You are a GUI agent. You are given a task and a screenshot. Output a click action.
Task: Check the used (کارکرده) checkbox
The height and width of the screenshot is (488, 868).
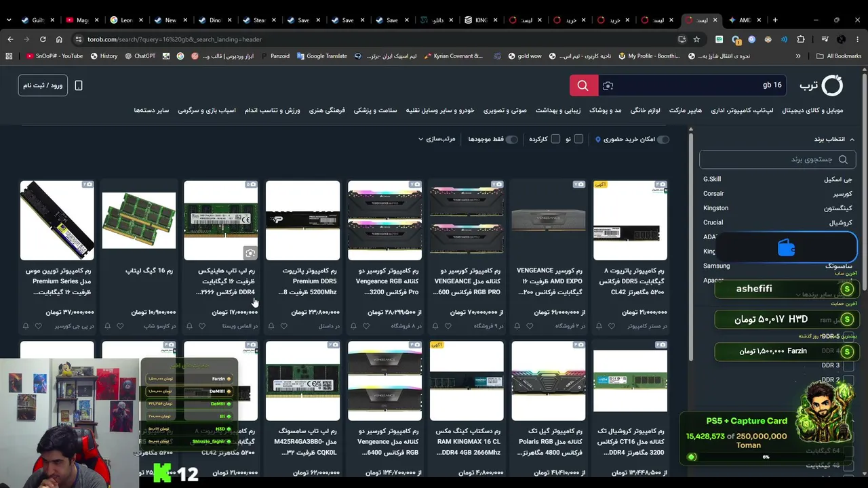click(555, 139)
